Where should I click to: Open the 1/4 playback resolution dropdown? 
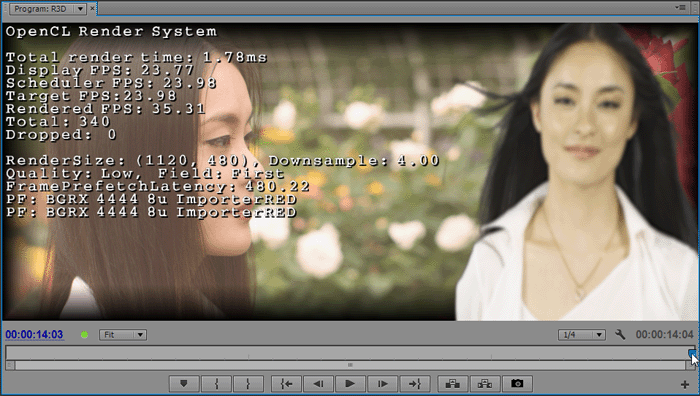pyautogui.click(x=582, y=335)
